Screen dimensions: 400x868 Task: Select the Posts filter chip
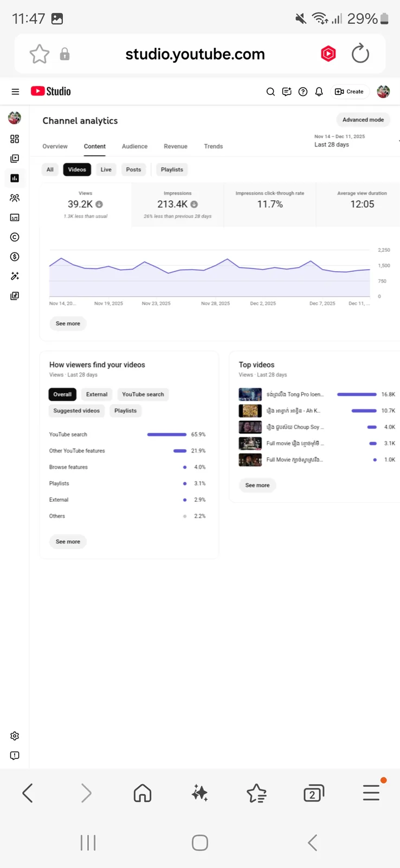click(133, 170)
